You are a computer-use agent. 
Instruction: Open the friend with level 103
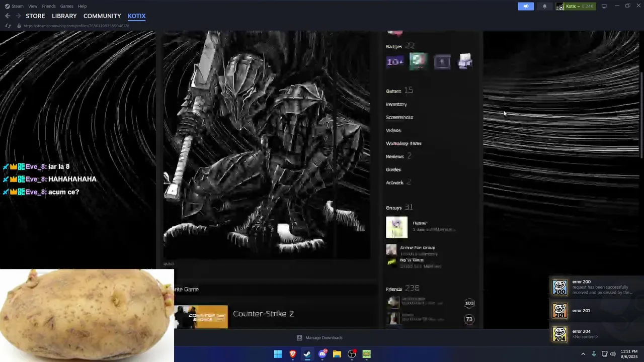click(431, 302)
